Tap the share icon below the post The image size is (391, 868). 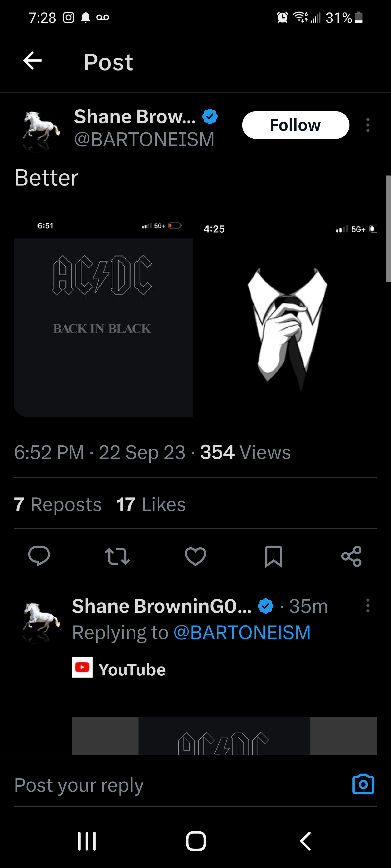click(x=351, y=556)
